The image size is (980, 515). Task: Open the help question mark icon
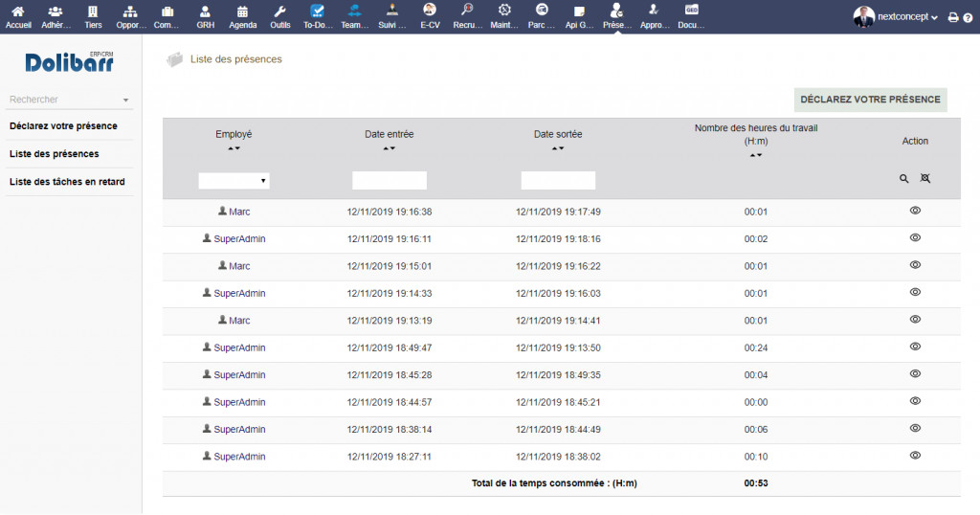pos(968,17)
